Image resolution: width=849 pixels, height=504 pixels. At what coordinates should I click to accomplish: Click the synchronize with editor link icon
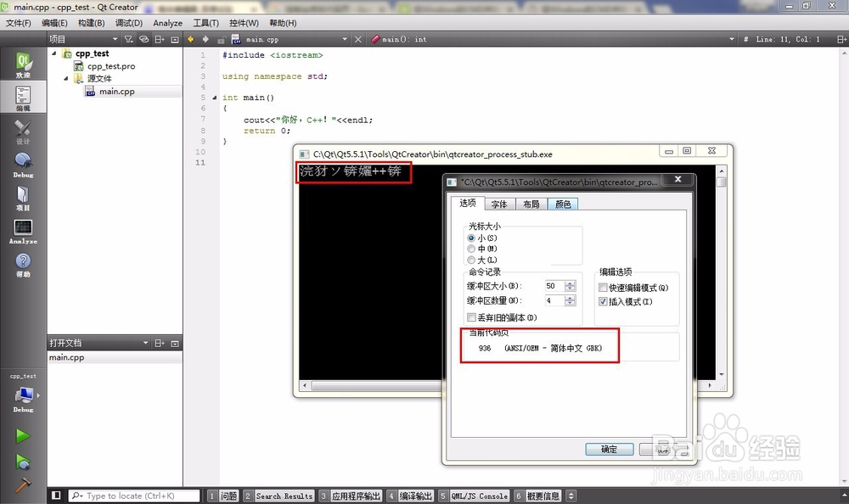[x=143, y=39]
